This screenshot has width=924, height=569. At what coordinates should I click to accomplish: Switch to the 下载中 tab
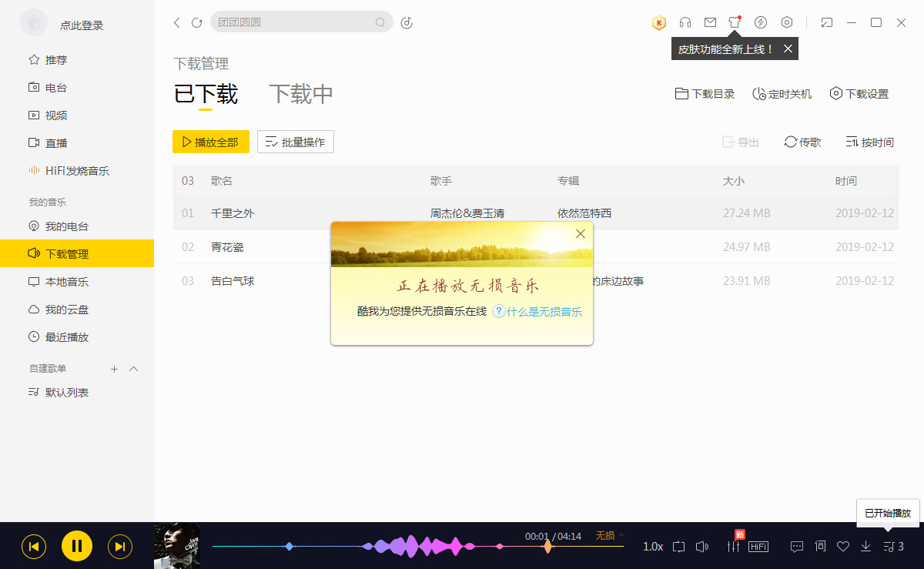coord(300,92)
